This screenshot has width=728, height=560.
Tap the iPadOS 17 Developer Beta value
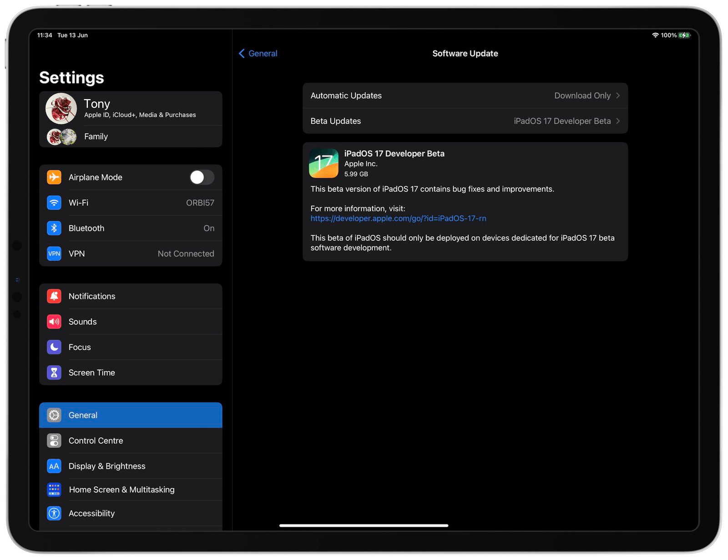(562, 121)
